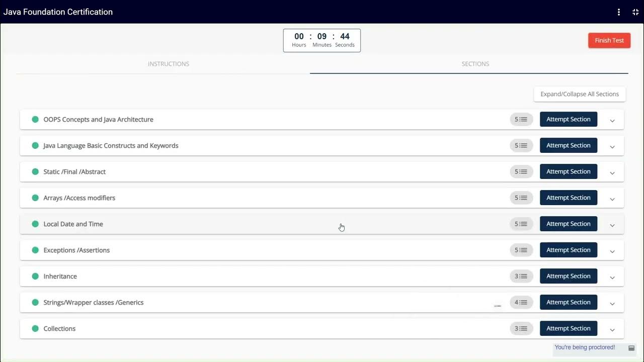The width and height of the screenshot is (644, 362).
Task: Click the "Collections" section label
Action: (x=59, y=329)
